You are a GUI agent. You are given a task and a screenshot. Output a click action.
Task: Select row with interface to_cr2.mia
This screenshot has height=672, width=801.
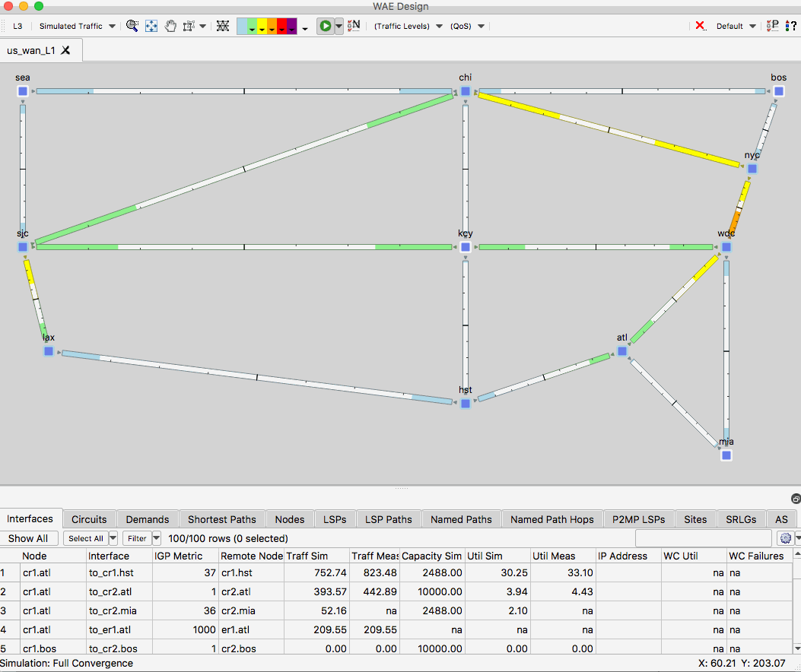pyautogui.click(x=396, y=610)
